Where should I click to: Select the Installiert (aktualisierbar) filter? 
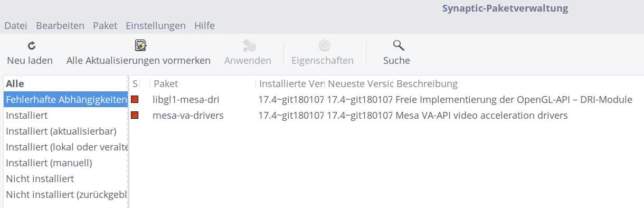65,131
